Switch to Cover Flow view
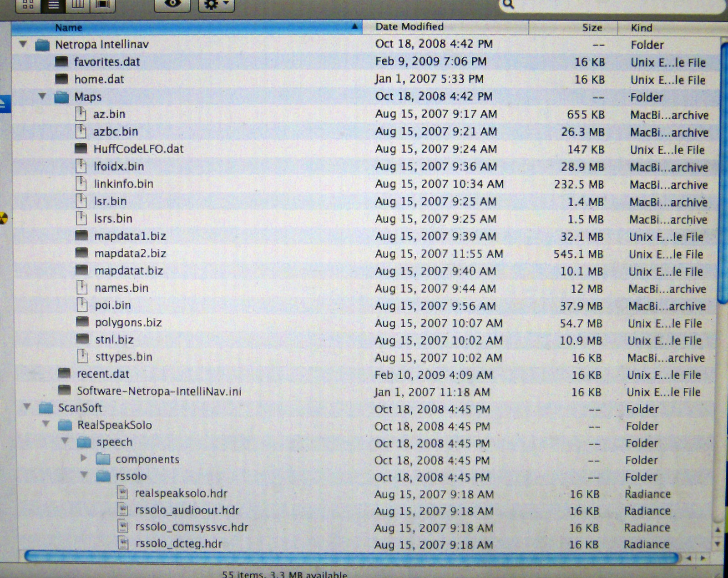 [x=102, y=5]
